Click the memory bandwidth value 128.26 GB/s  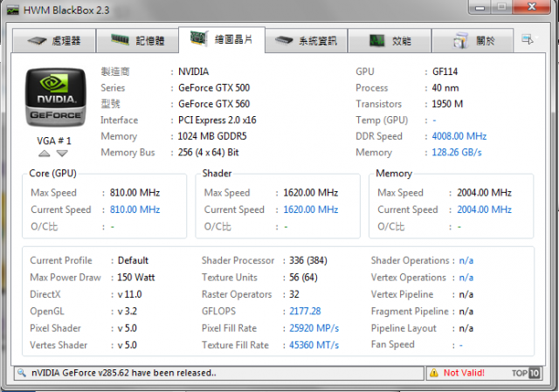[457, 152]
